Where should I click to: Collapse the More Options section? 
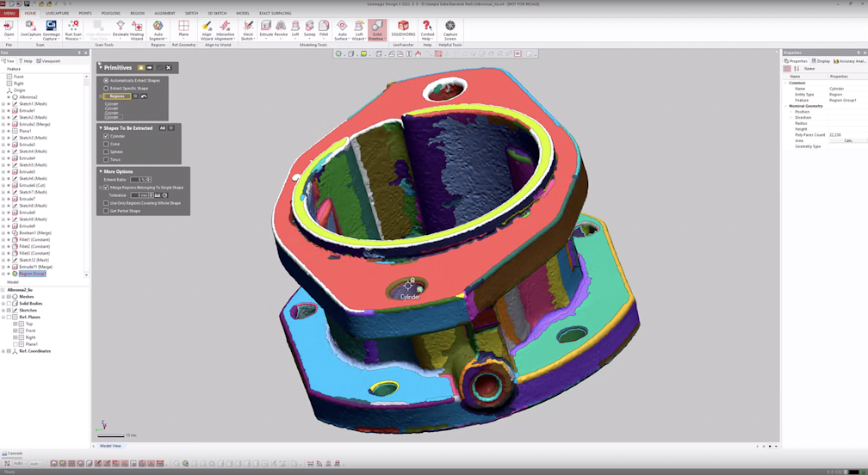point(101,171)
